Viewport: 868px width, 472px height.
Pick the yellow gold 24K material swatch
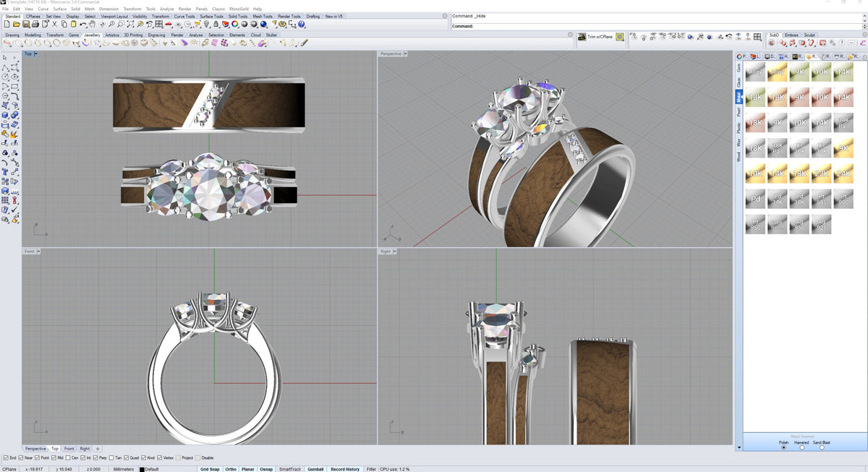click(843, 172)
